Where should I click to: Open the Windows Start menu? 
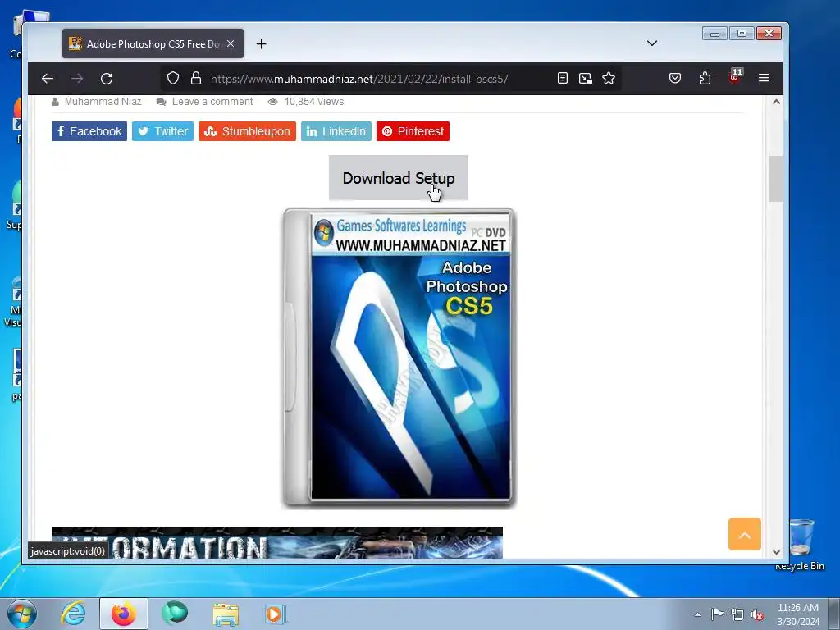pos(22,614)
